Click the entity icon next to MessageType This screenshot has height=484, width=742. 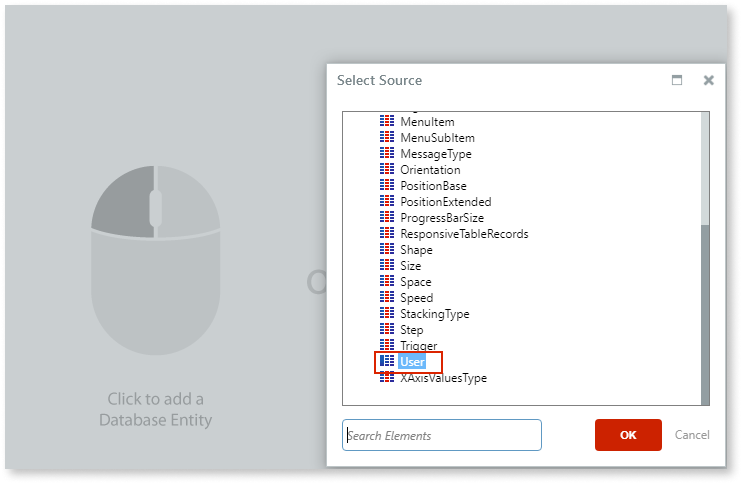point(387,154)
